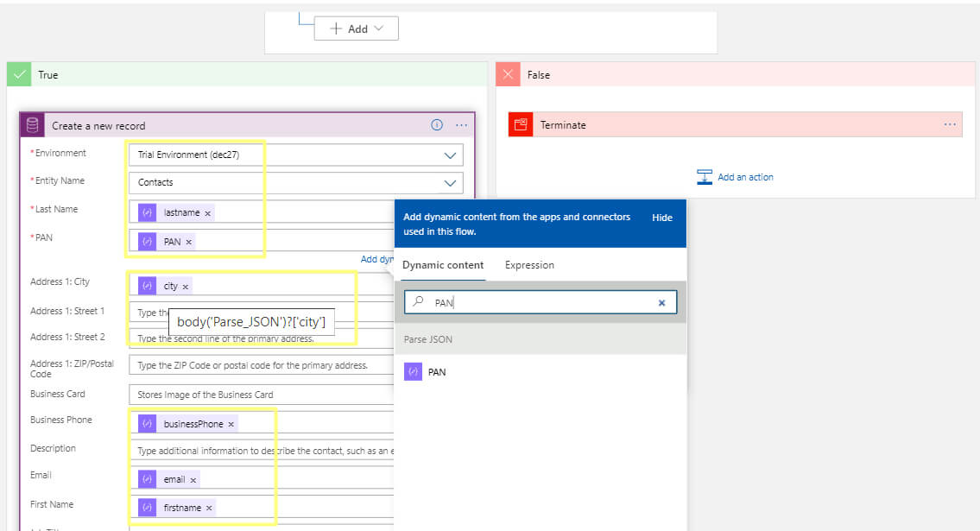This screenshot has width=980, height=531.
Task: Switch to the Expression tab
Action: [x=529, y=265]
